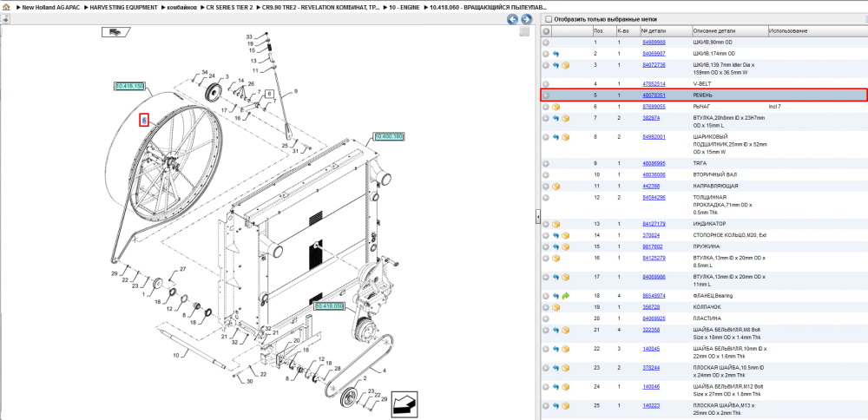The image size is (868, 420).
Task: Select callout 5 on the diagram
Action: (x=144, y=120)
